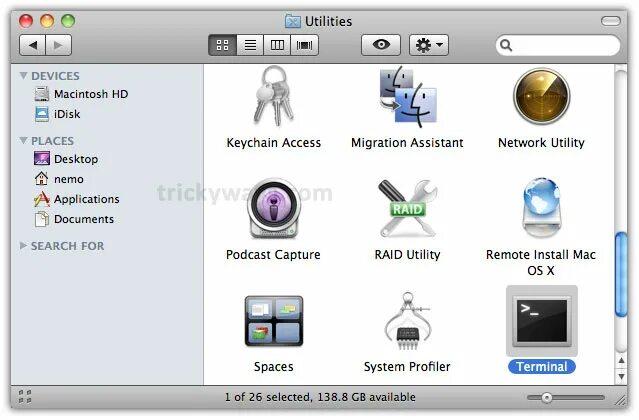The height and width of the screenshot is (420, 639).
Task: Select the Network Utility radar icon
Action: 541,97
